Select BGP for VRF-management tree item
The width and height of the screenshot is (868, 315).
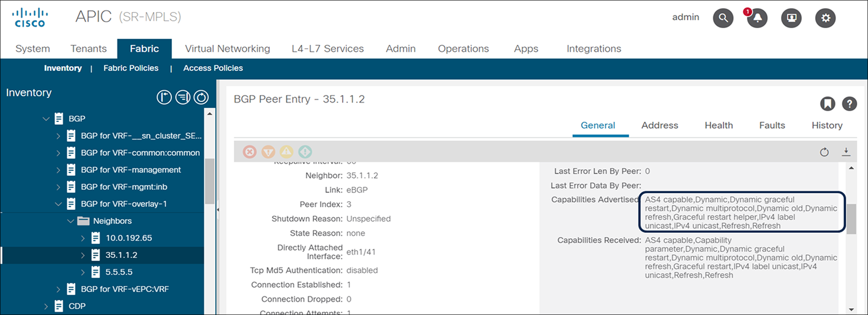131,170
